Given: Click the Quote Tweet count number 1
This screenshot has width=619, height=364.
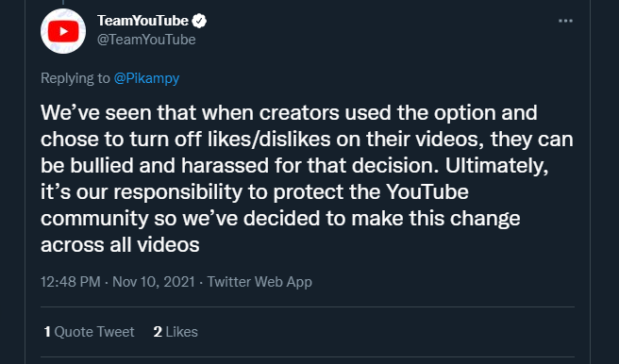Looking at the screenshot, I should coord(47,332).
